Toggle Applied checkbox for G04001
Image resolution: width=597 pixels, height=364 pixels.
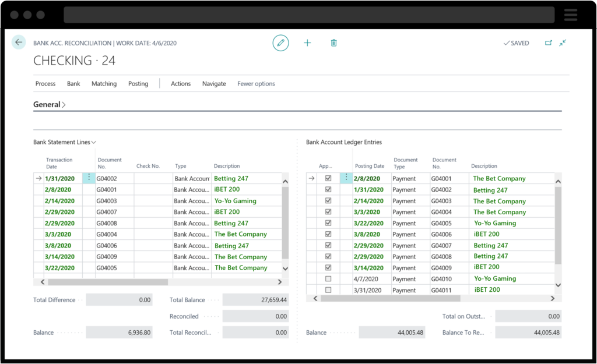tap(328, 178)
